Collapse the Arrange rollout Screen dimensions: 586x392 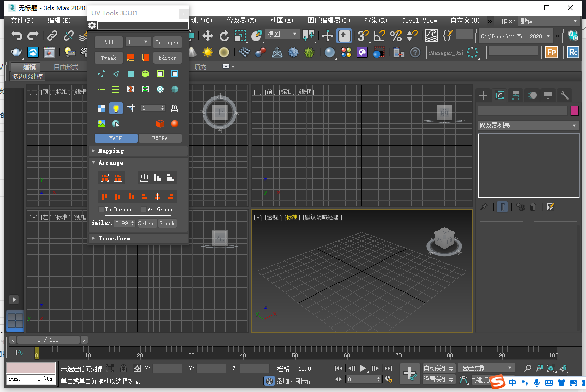138,163
